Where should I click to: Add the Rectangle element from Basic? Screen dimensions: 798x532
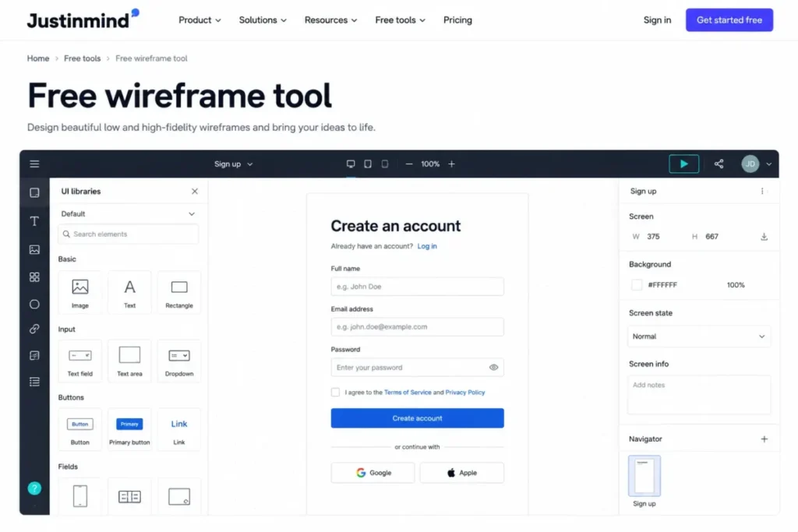click(x=179, y=292)
